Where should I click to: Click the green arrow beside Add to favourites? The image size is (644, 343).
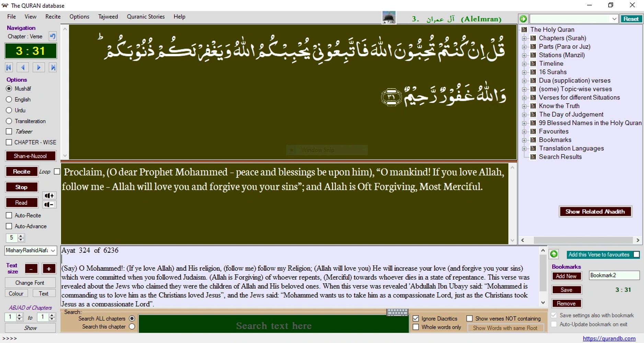(554, 254)
